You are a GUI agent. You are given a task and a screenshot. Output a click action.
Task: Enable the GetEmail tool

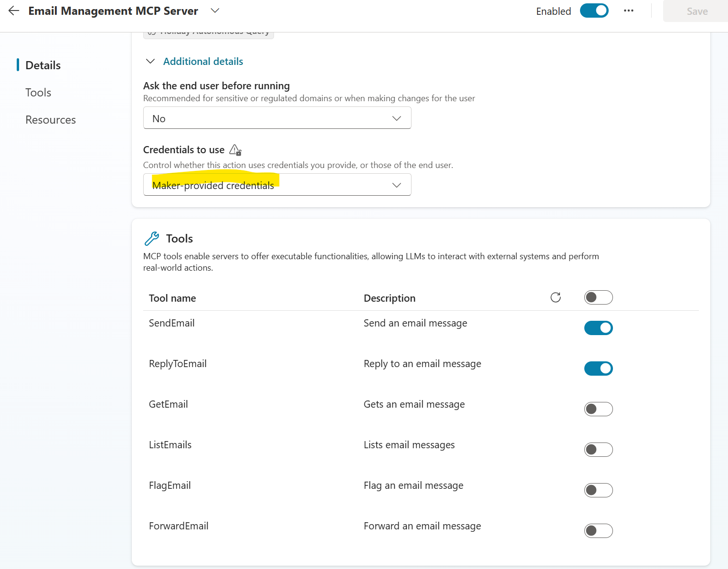[598, 409]
